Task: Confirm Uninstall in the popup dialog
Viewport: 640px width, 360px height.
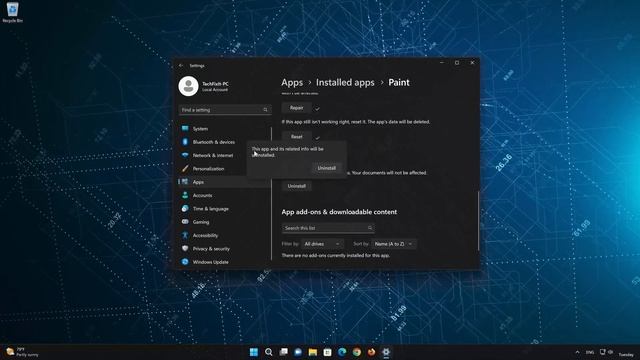Action: [327, 168]
